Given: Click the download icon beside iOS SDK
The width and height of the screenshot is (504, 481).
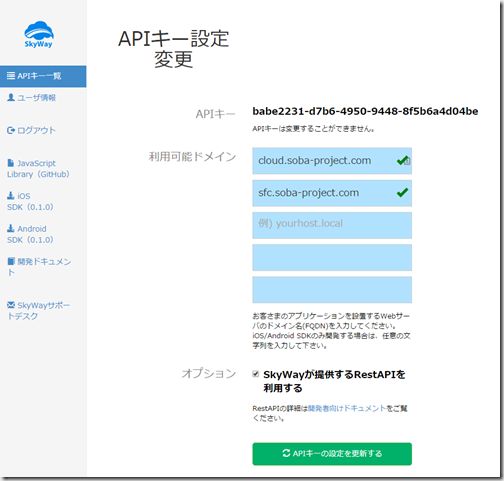Looking at the screenshot, I should (x=11, y=196).
